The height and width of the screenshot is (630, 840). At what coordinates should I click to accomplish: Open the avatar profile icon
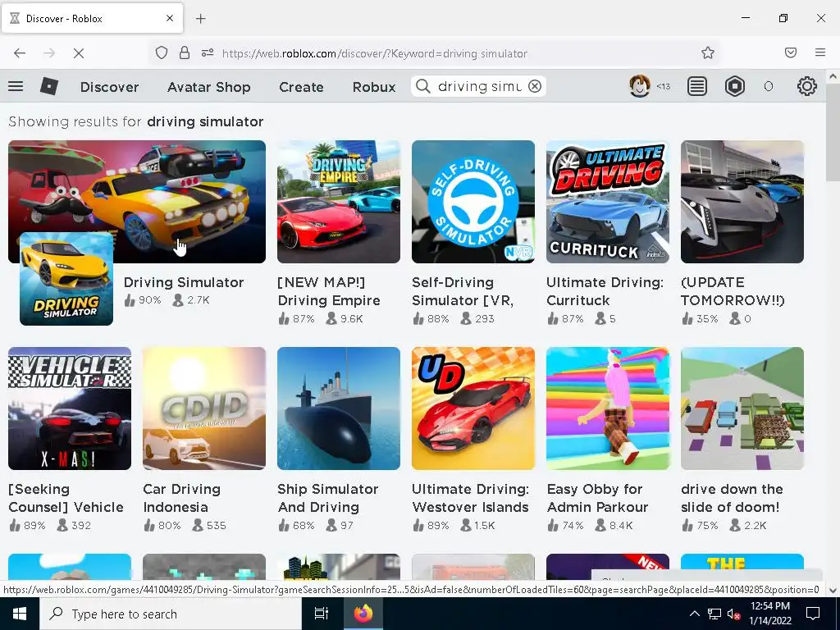[x=640, y=85]
